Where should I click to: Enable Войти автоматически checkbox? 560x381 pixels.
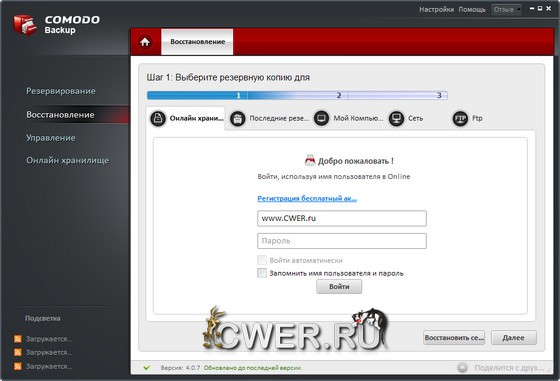[262, 260]
